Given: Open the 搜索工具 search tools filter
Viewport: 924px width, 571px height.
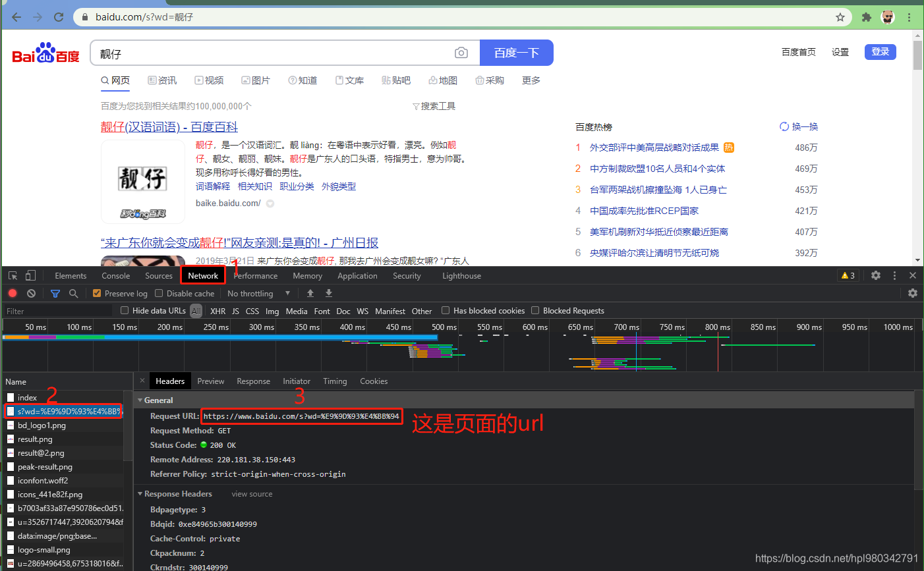Looking at the screenshot, I should (434, 106).
